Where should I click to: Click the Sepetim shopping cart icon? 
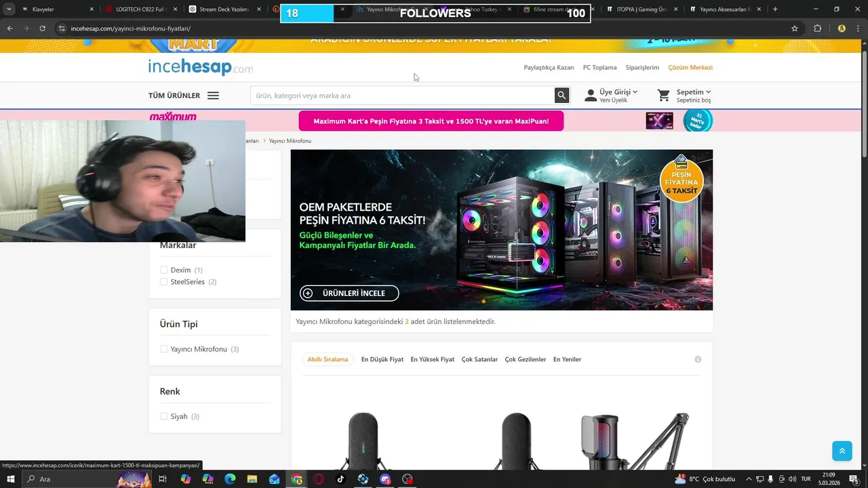[664, 96]
